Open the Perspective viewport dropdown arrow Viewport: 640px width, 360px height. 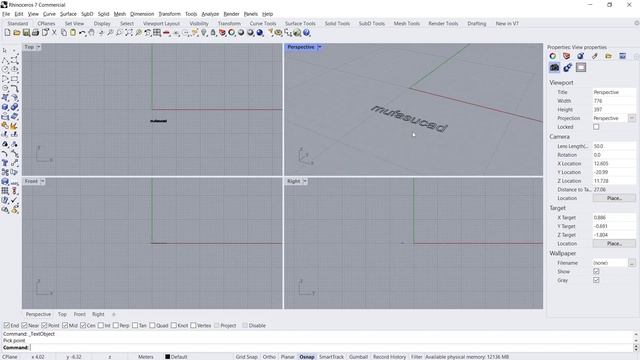coord(320,47)
